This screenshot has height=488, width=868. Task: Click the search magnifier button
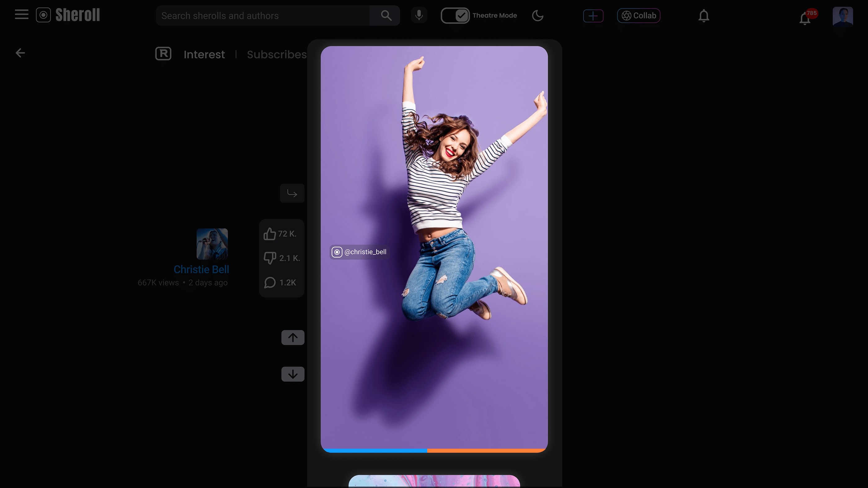pyautogui.click(x=386, y=15)
